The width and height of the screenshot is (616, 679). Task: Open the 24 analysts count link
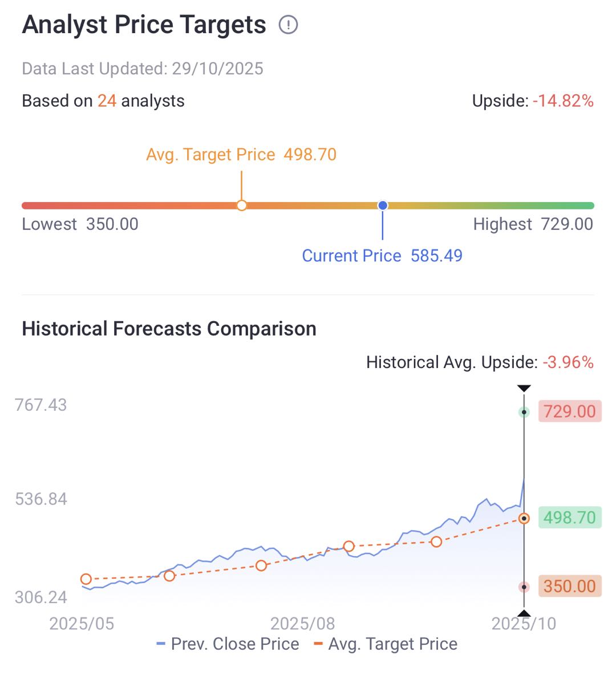107,101
